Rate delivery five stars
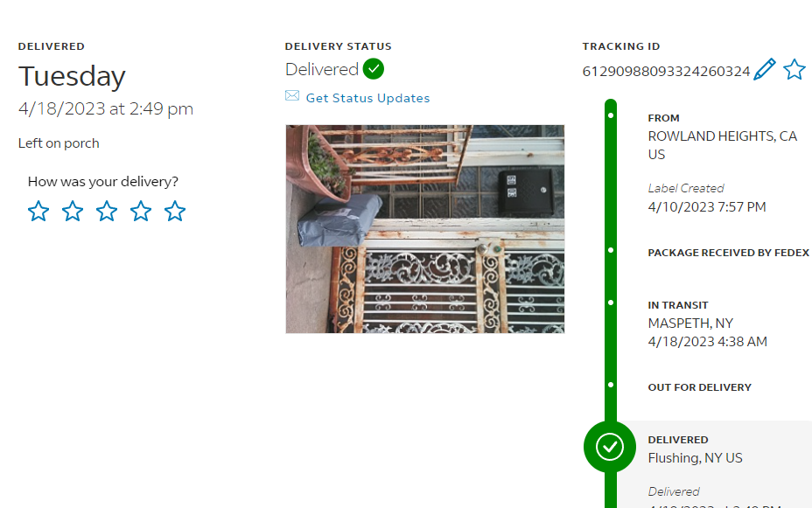 175,211
